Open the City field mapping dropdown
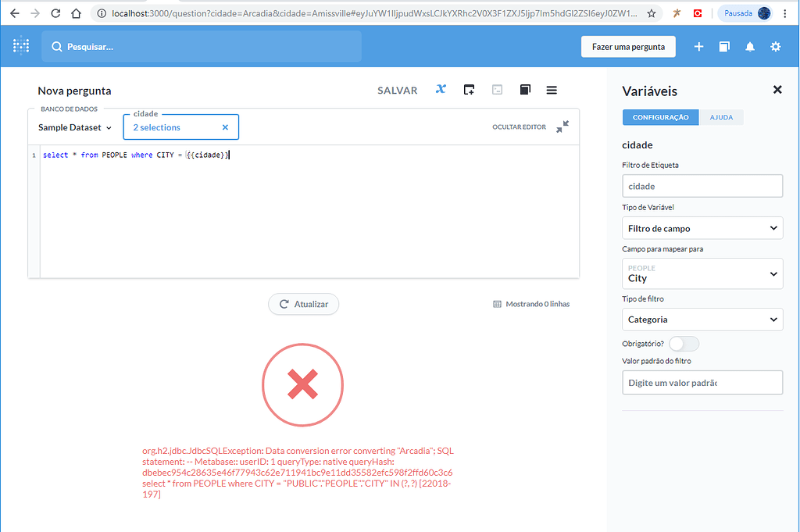This screenshot has height=532, width=800. [702, 273]
